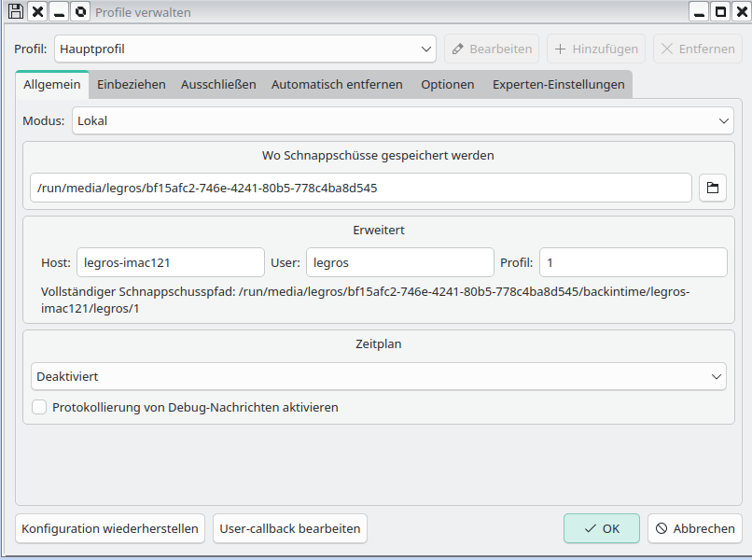The image size is (752, 560).
Task: Click the pencil Bearbeiten button
Action: (x=491, y=49)
